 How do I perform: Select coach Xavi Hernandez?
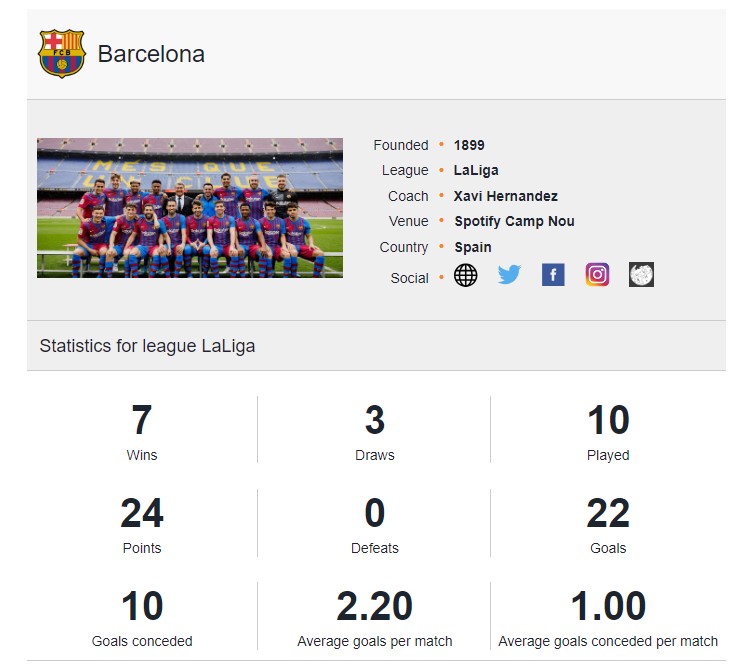506,196
